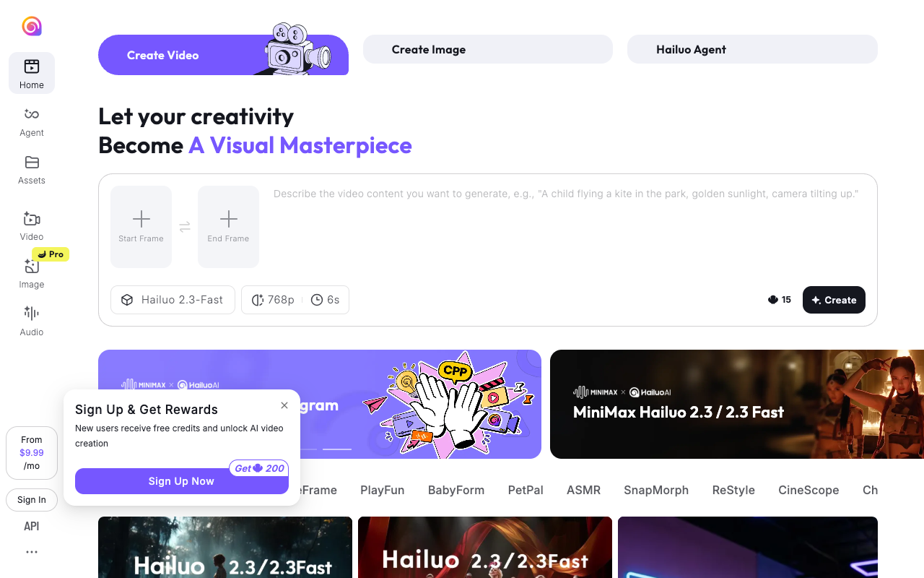Add a Start Frame image

click(141, 227)
